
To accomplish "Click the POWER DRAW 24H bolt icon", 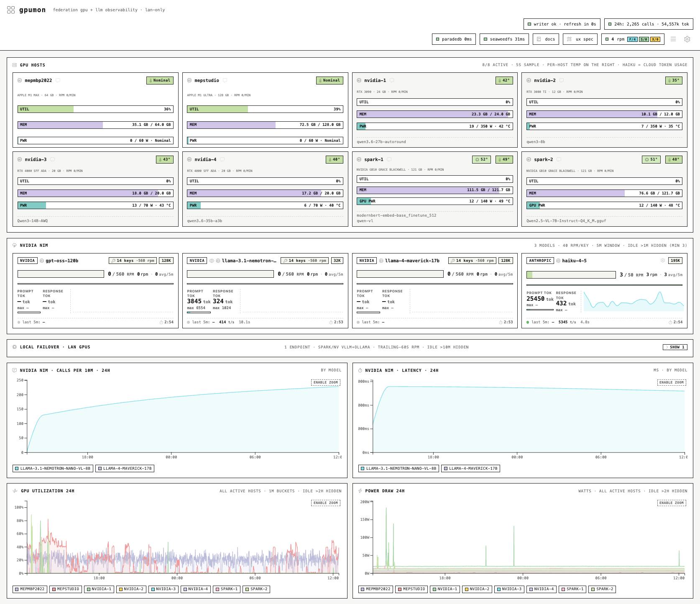I will coord(360,491).
